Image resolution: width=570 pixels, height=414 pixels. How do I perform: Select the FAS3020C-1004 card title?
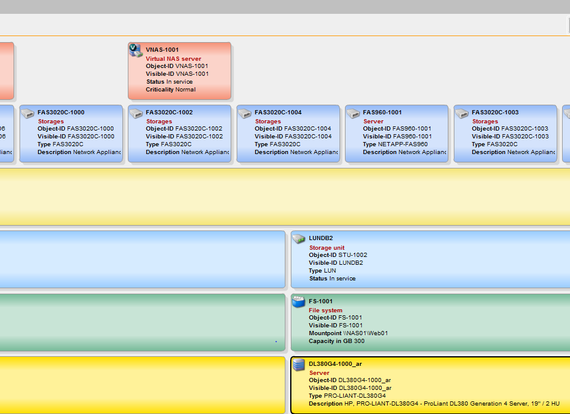pyautogui.click(x=278, y=112)
